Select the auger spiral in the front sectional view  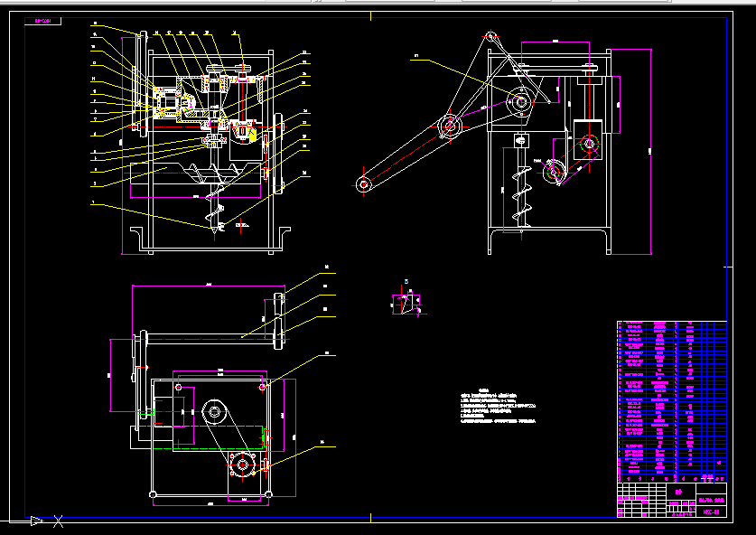(215, 208)
